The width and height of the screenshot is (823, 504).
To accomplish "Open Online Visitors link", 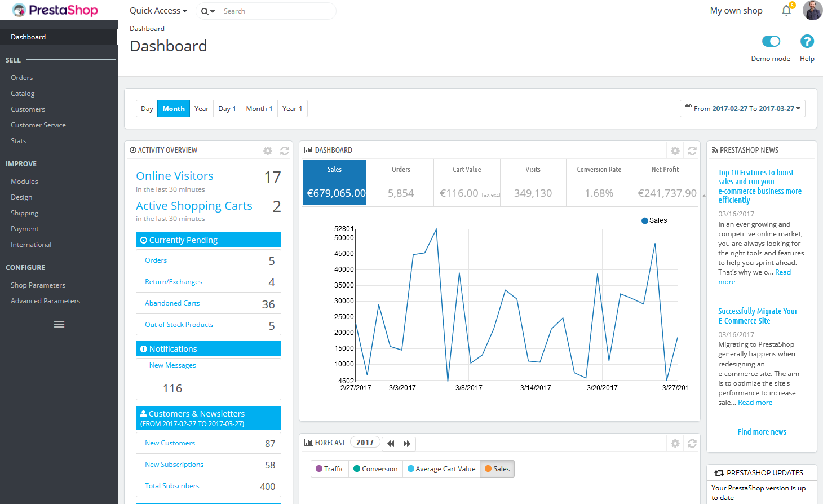I will pos(175,176).
